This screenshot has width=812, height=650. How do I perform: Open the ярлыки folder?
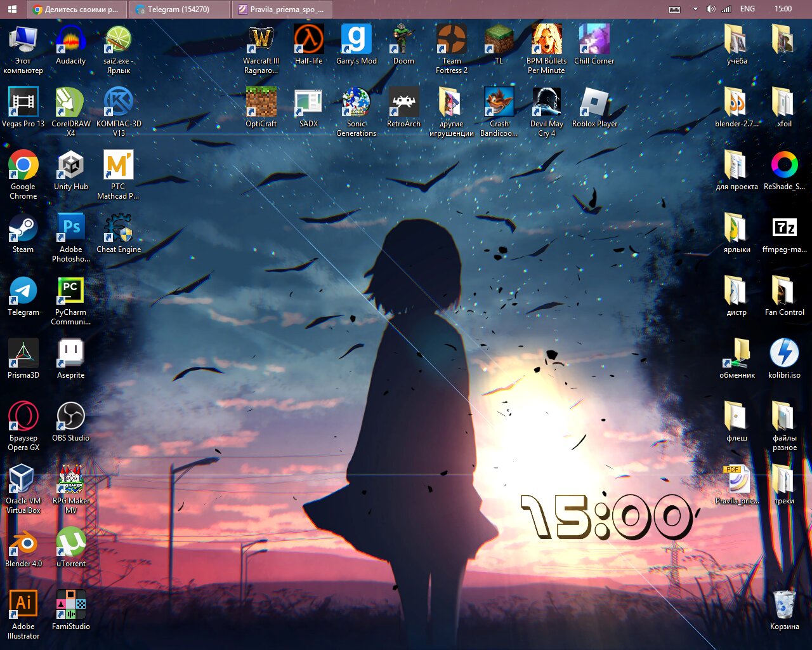point(737,234)
